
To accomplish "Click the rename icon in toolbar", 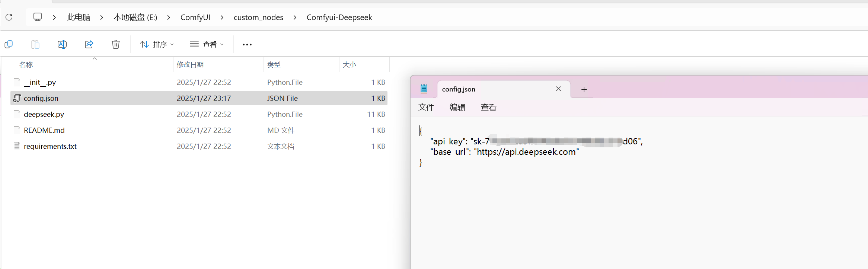I will tap(62, 44).
